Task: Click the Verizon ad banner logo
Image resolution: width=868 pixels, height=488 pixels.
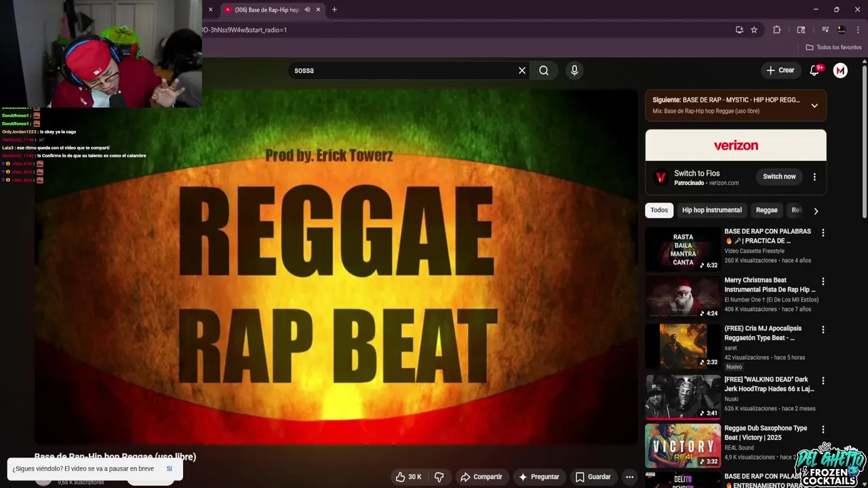Action: click(x=736, y=146)
